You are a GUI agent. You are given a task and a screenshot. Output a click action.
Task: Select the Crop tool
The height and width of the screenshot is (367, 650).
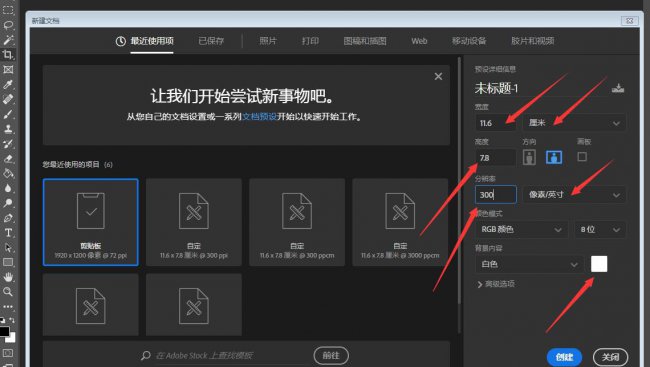8,54
